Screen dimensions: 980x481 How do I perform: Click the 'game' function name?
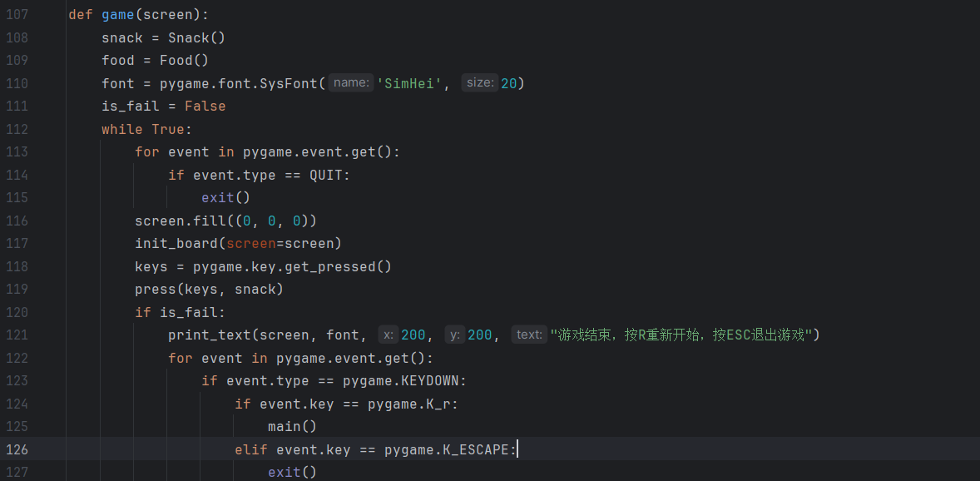[x=118, y=15]
